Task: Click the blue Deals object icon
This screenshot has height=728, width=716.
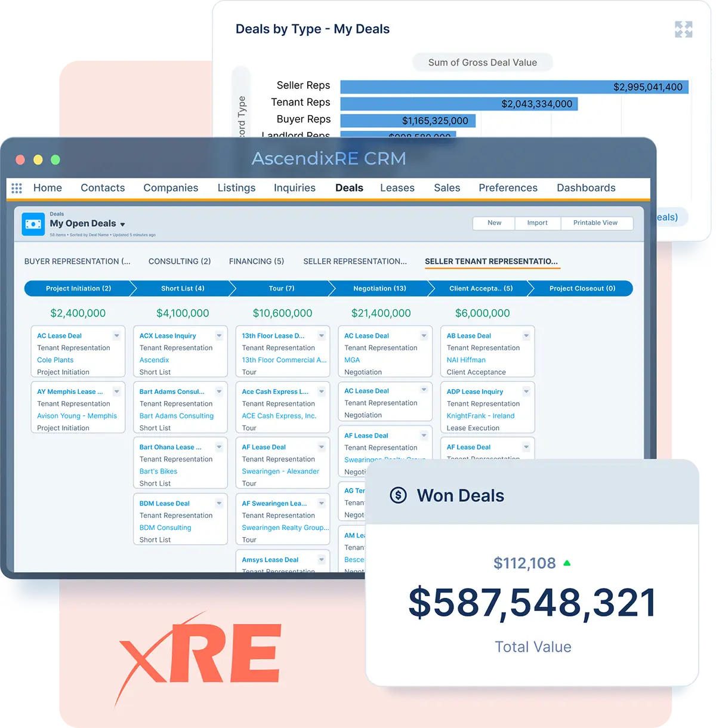Action: [33, 224]
